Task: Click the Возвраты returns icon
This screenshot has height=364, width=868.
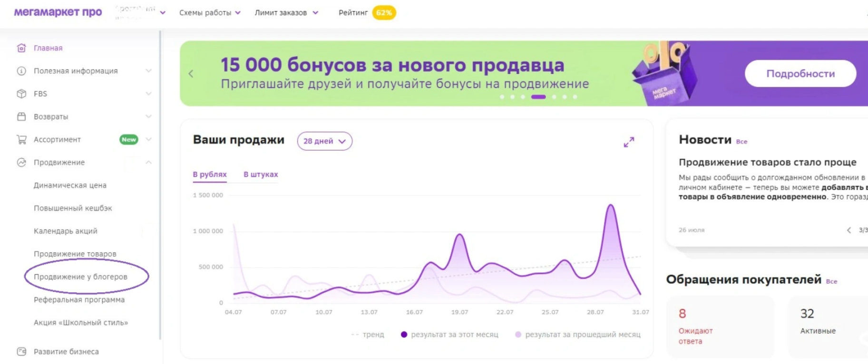Action: pyautogui.click(x=21, y=116)
